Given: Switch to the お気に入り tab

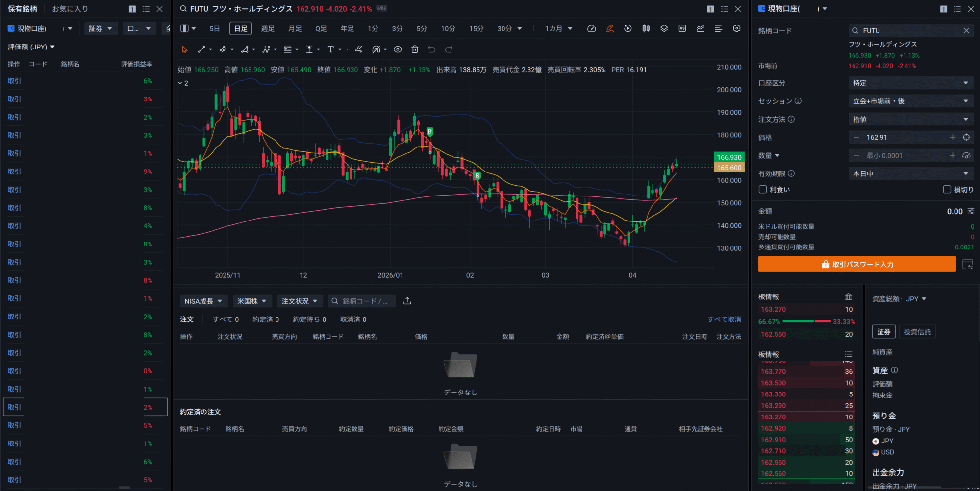Looking at the screenshot, I should 69,8.
